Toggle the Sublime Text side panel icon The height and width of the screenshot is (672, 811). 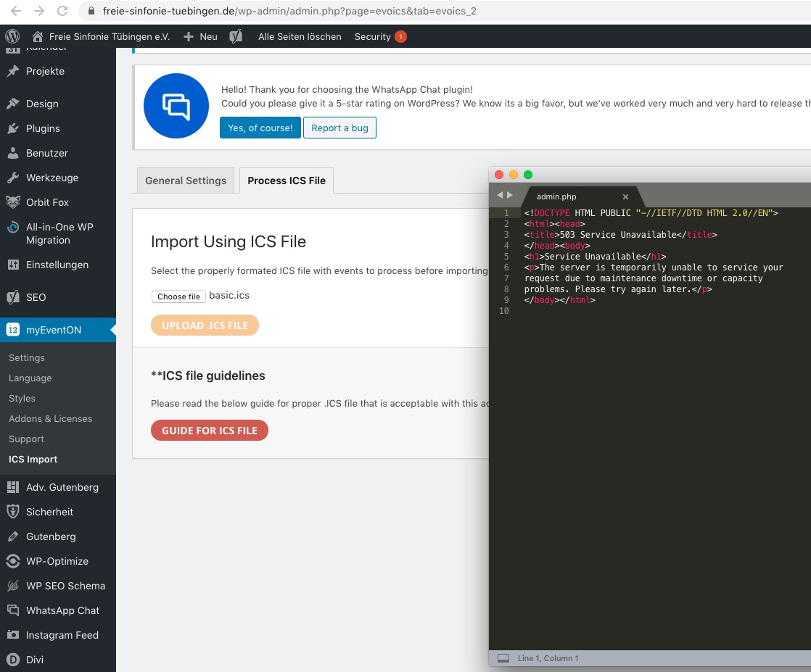tap(503, 658)
